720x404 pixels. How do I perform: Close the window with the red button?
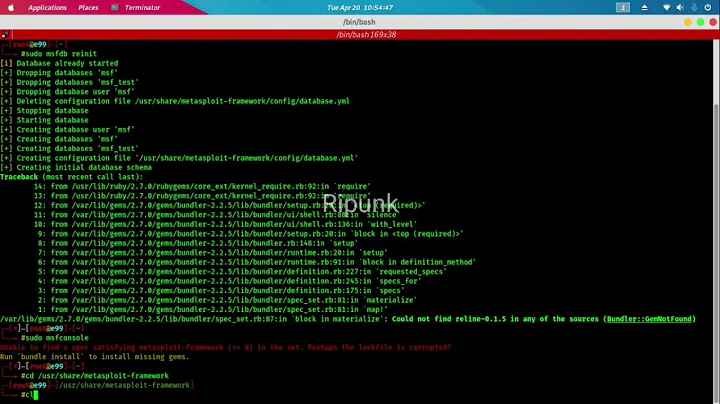(x=713, y=22)
